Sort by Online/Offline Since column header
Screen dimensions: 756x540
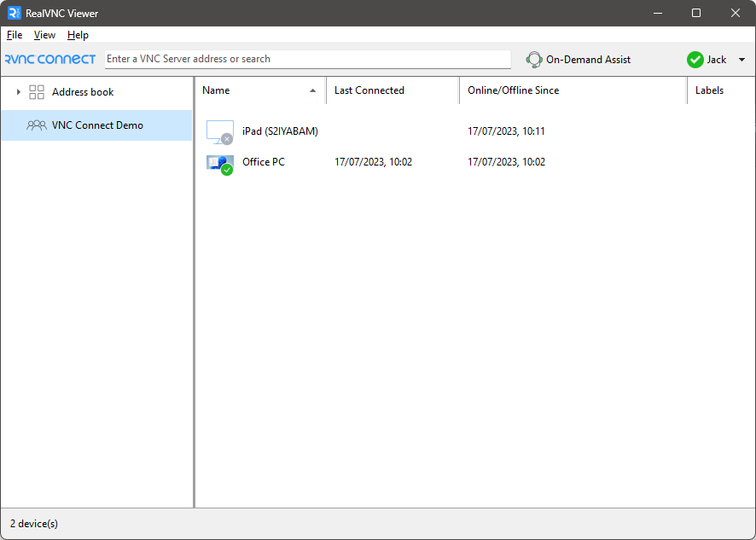pyautogui.click(x=573, y=90)
